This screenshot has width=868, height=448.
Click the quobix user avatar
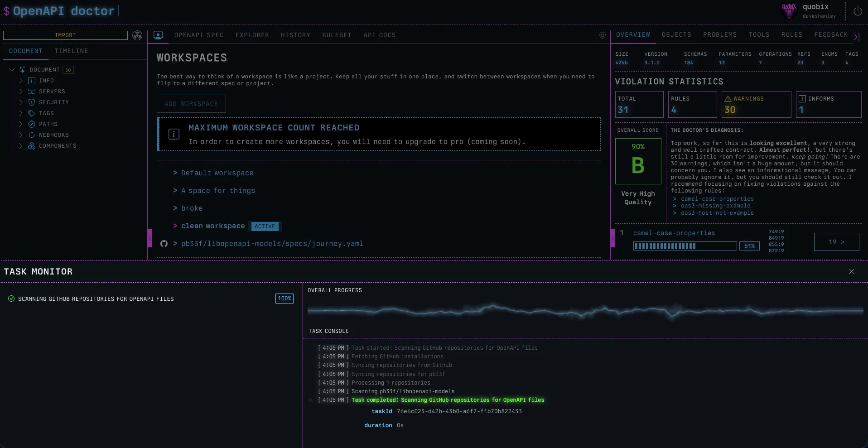tap(789, 11)
